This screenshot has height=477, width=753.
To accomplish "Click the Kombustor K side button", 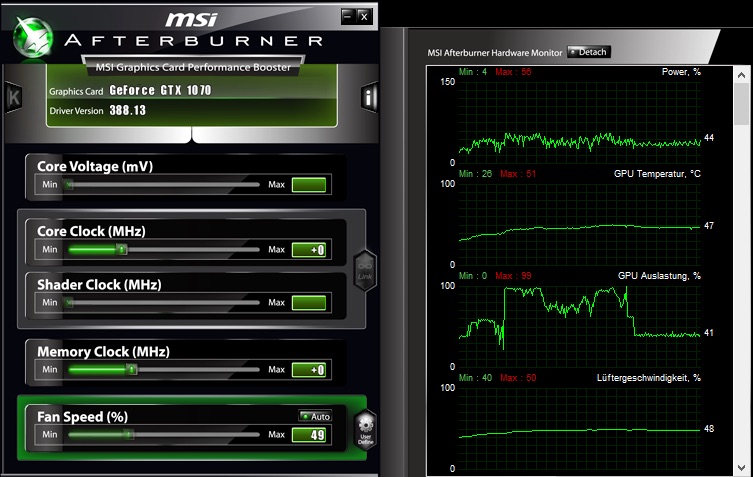I will (13, 98).
